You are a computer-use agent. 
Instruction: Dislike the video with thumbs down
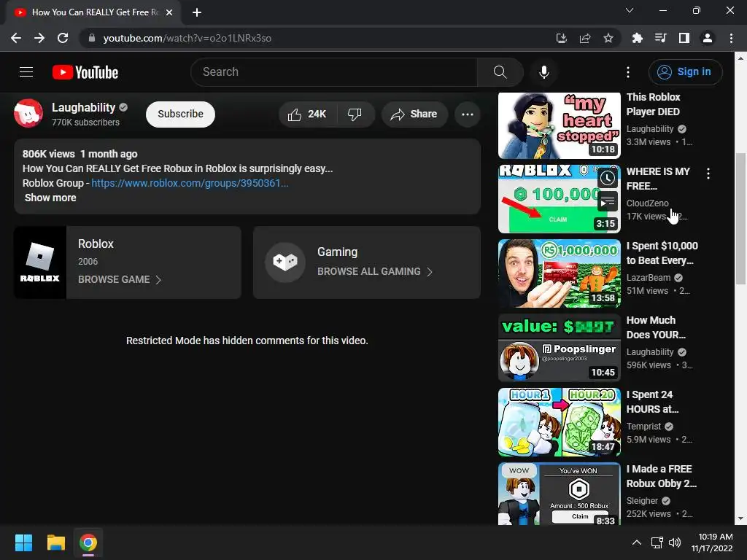pos(355,114)
